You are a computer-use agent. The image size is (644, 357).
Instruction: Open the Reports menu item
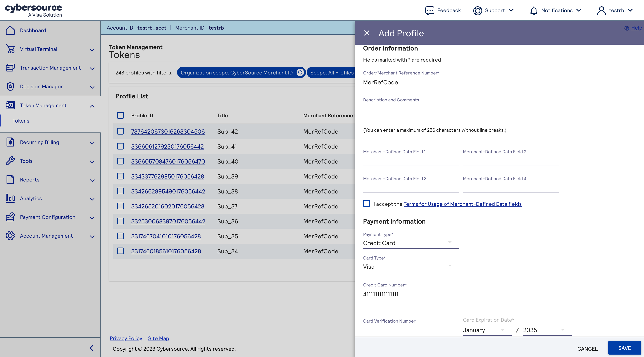pos(30,179)
